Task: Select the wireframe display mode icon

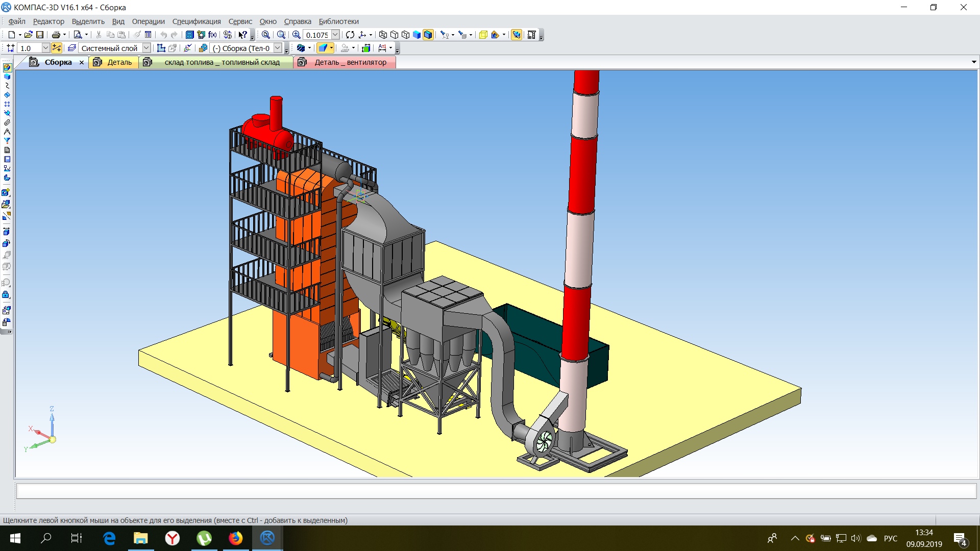Action: click(x=383, y=35)
